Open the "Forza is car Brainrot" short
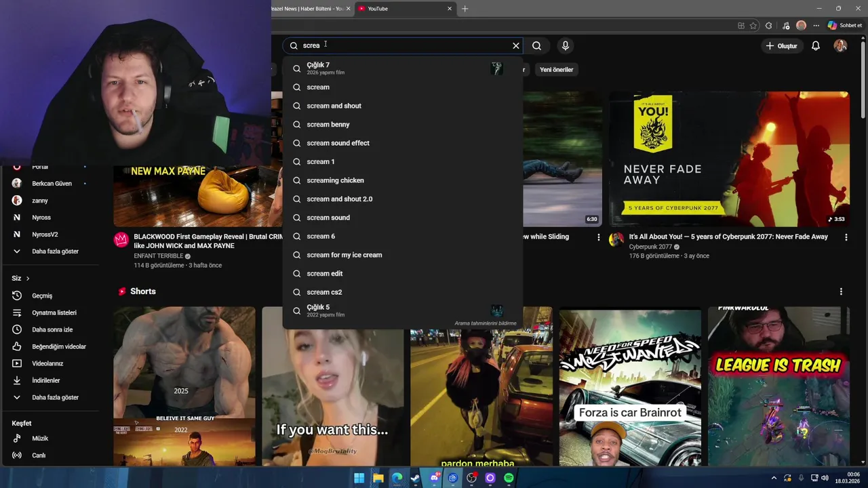This screenshot has width=868, height=488. (x=630, y=386)
